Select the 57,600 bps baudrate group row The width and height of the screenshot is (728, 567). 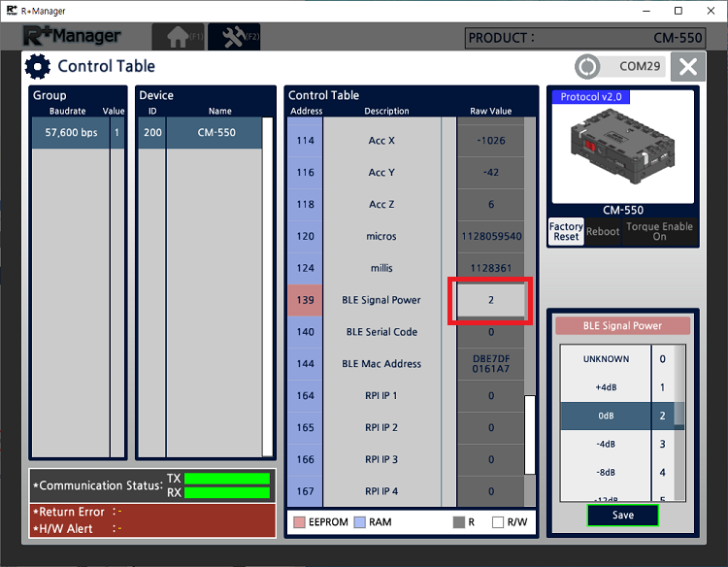click(70, 133)
